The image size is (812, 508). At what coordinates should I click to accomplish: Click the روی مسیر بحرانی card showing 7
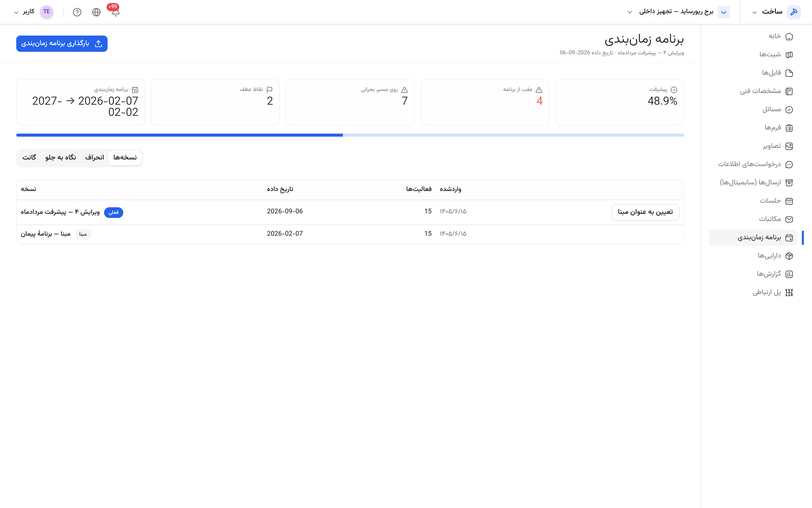pyautogui.click(x=350, y=102)
